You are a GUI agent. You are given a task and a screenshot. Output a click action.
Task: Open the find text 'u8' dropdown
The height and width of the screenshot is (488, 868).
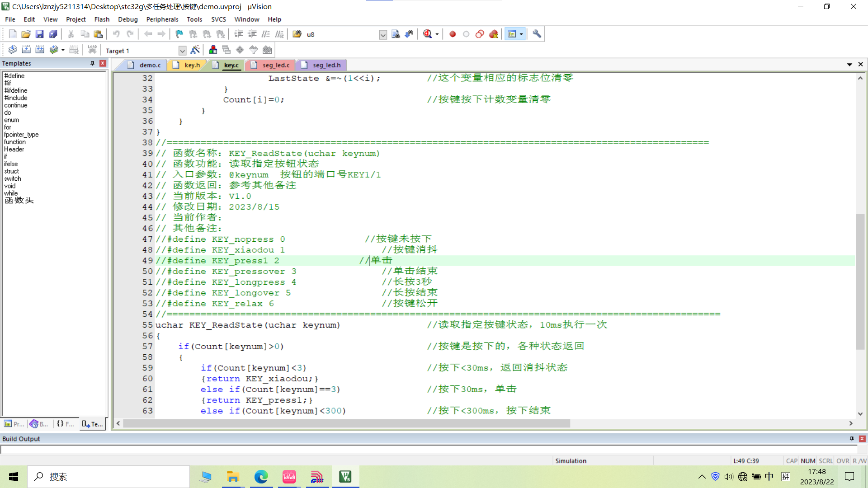(383, 35)
